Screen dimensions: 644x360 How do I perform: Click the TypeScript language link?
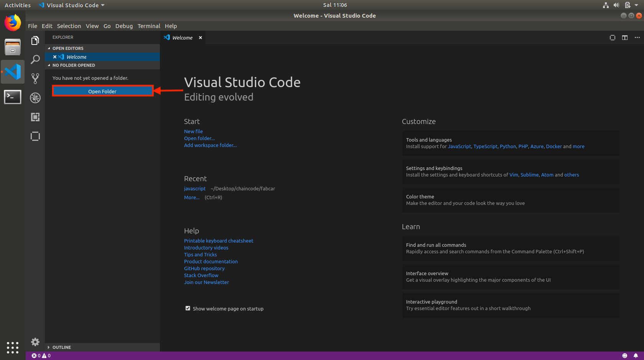coord(485,146)
